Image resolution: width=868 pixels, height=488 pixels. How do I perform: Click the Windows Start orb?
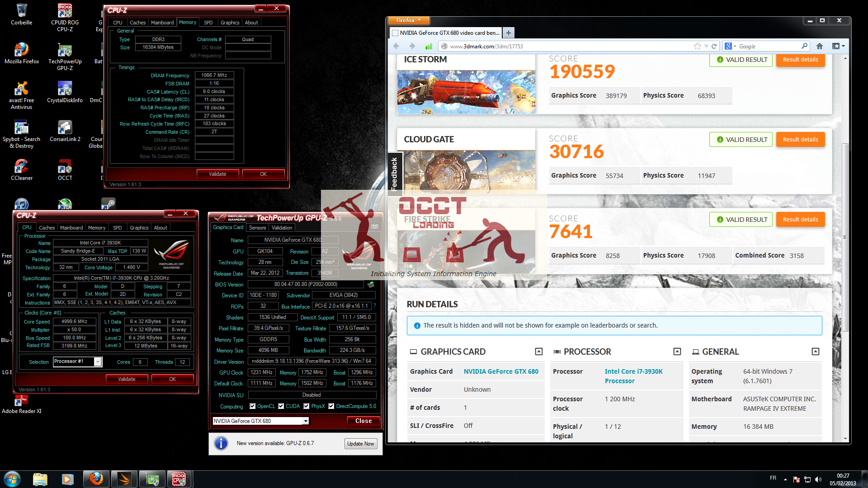[12, 479]
